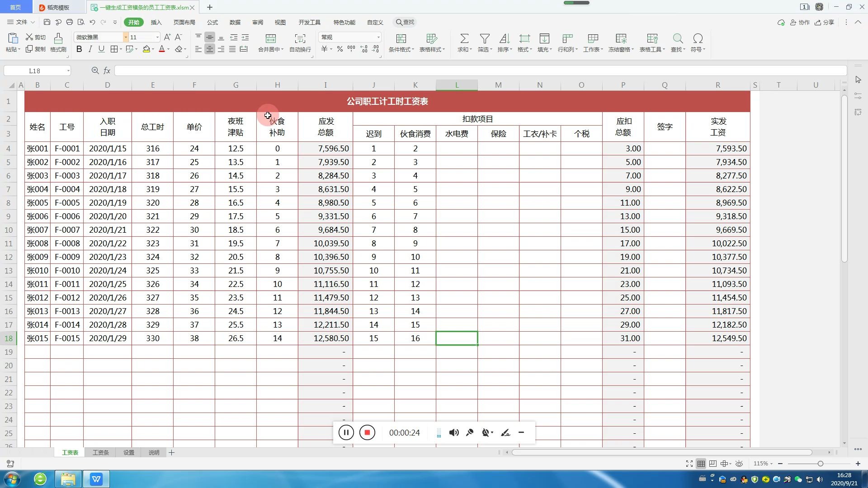
Task: Click the AutoSum sigma icon
Action: click(x=464, y=39)
